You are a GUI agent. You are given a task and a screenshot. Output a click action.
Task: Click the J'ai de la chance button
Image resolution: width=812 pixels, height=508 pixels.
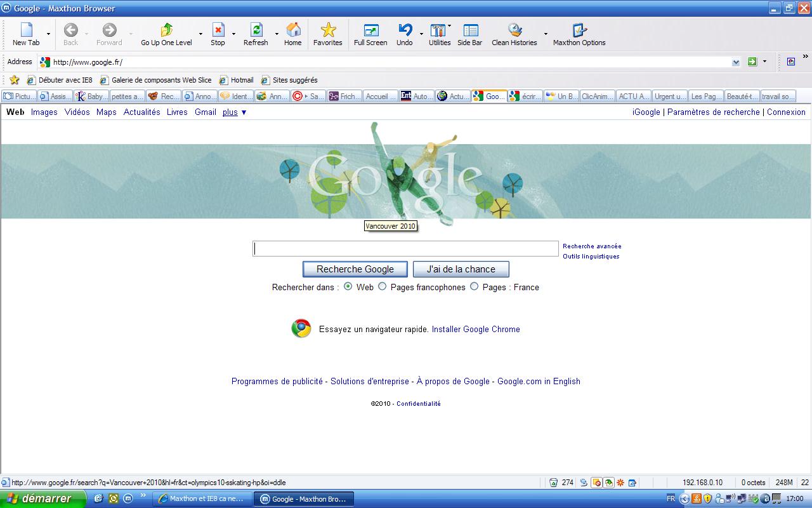pos(461,269)
